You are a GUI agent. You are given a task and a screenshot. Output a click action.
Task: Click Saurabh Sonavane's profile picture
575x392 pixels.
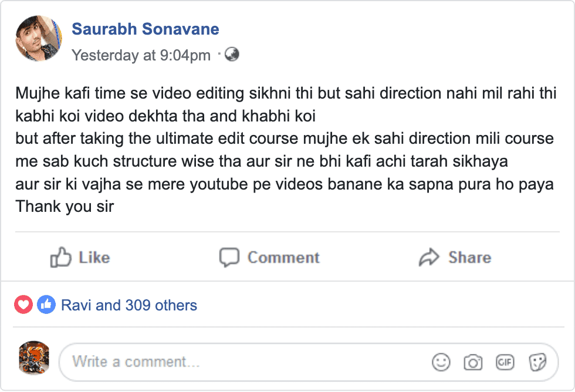click(39, 39)
